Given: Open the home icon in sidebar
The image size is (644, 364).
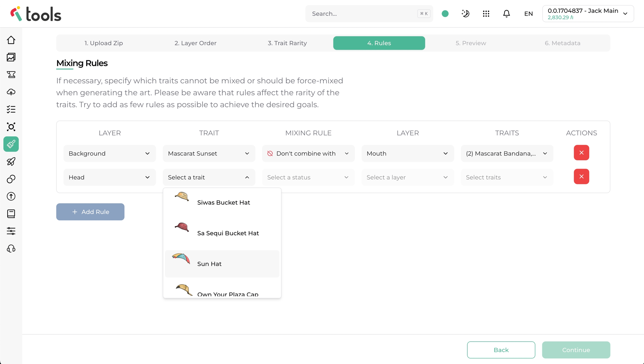Looking at the screenshot, I should 11,40.
